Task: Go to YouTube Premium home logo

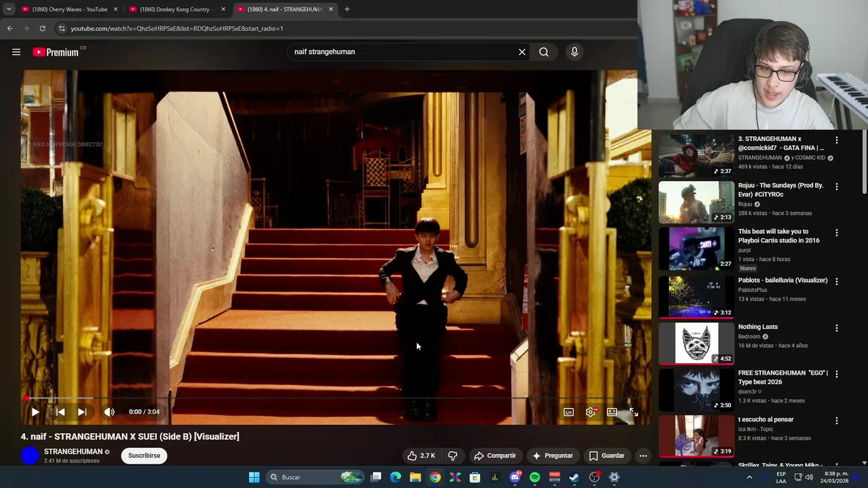Action: pos(56,52)
